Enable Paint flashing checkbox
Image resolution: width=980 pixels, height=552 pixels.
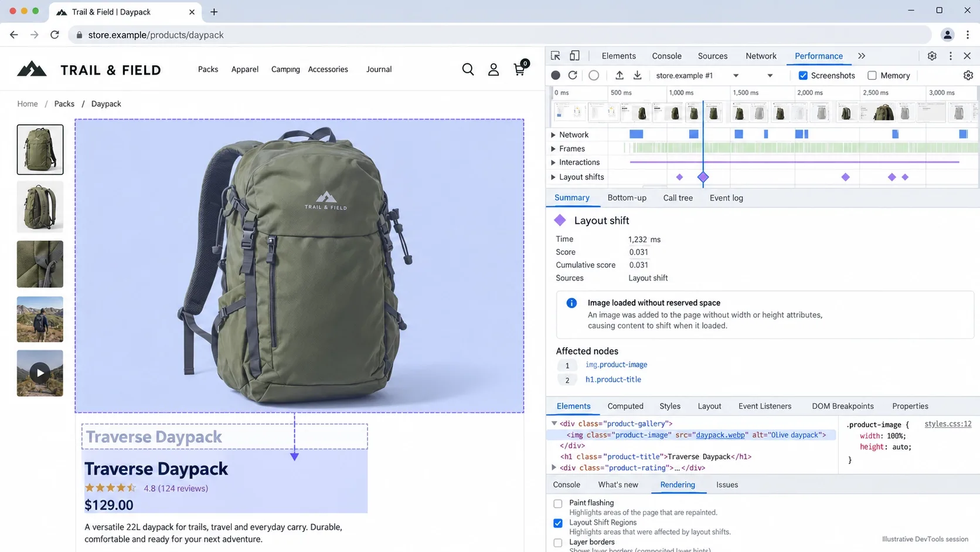(558, 503)
